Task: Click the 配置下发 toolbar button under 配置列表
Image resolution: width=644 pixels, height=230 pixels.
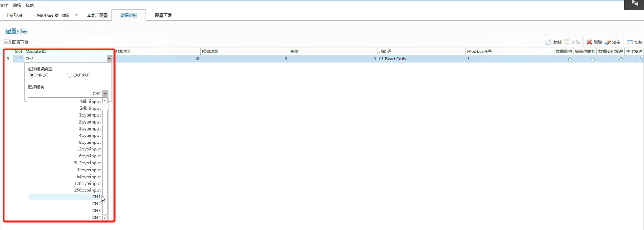Action: click(x=17, y=42)
